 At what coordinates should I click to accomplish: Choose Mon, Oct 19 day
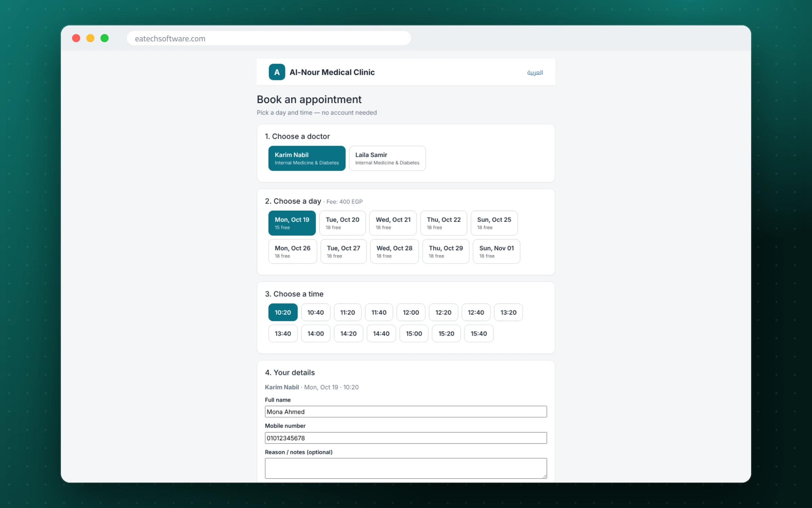click(292, 223)
